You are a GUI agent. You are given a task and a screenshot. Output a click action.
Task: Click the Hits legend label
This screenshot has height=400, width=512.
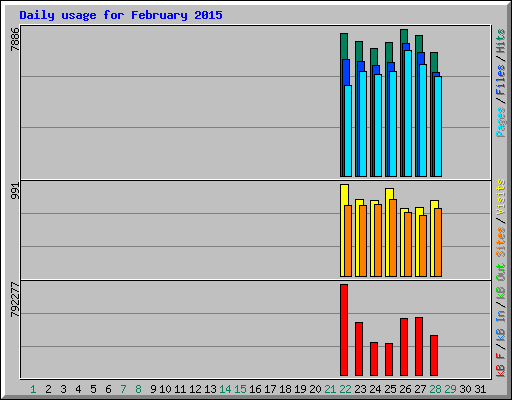click(501, 41)
